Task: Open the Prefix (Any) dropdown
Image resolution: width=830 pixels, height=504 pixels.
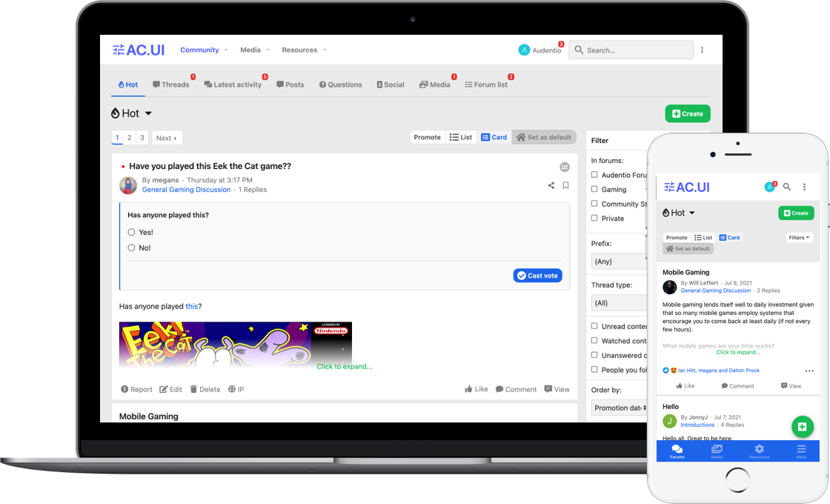Action: click(619, 262)
